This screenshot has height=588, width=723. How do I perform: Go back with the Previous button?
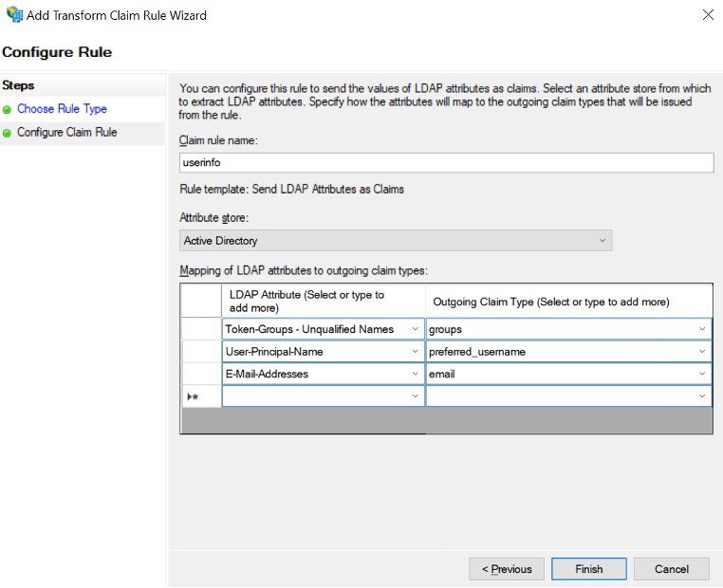[x=507, y=569]
